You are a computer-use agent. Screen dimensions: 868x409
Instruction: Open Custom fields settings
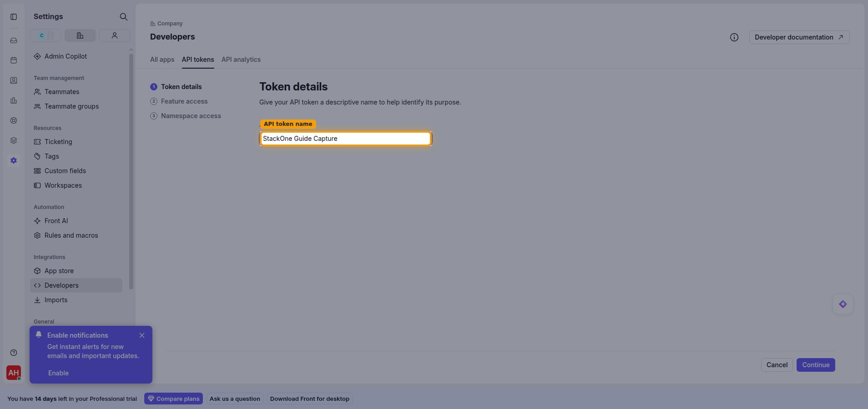click(76, 171)
